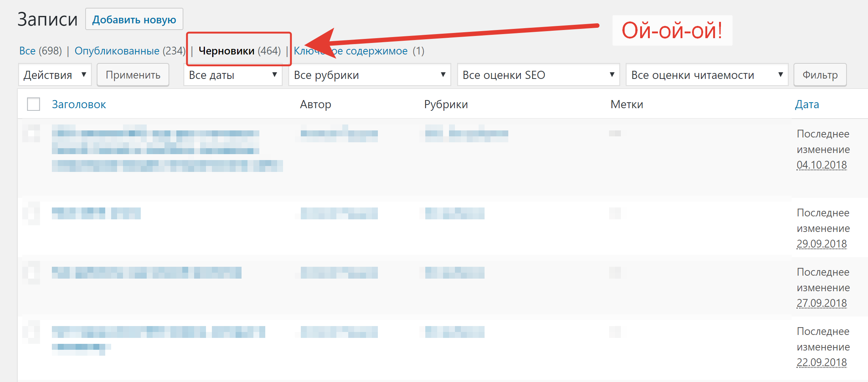Open title of post dated 27.09.2018
The height and width of the screenshot is (382, 868).
pos(146,273)
